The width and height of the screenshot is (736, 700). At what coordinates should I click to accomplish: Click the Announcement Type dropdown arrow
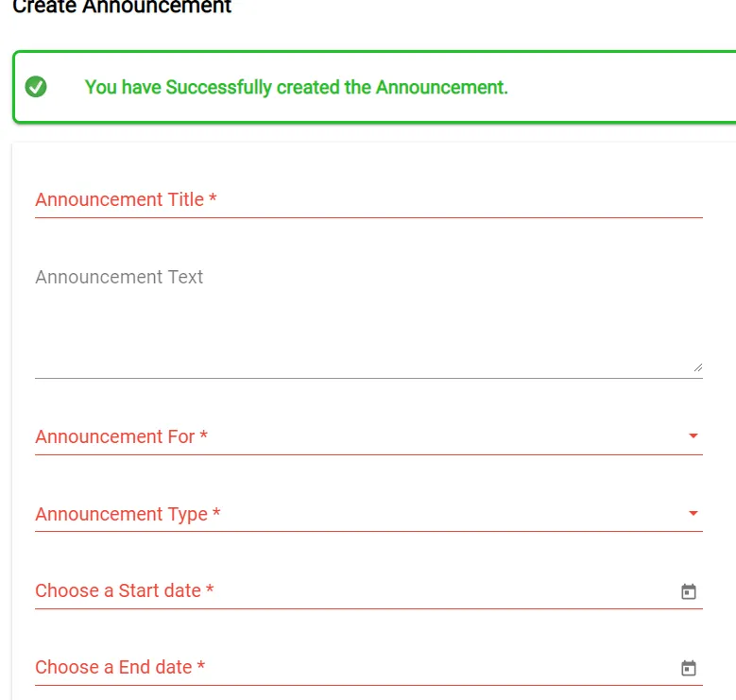click(693, 514)
